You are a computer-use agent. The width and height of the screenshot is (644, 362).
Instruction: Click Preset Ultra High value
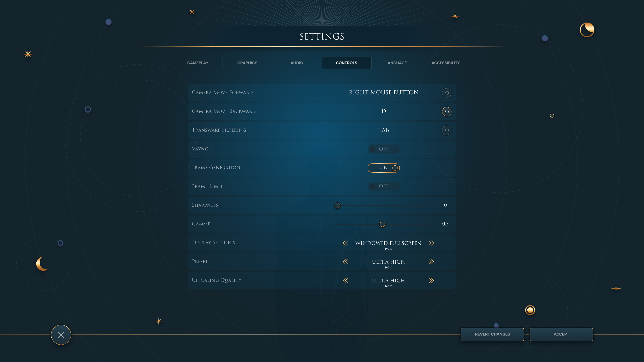(388, 262)
